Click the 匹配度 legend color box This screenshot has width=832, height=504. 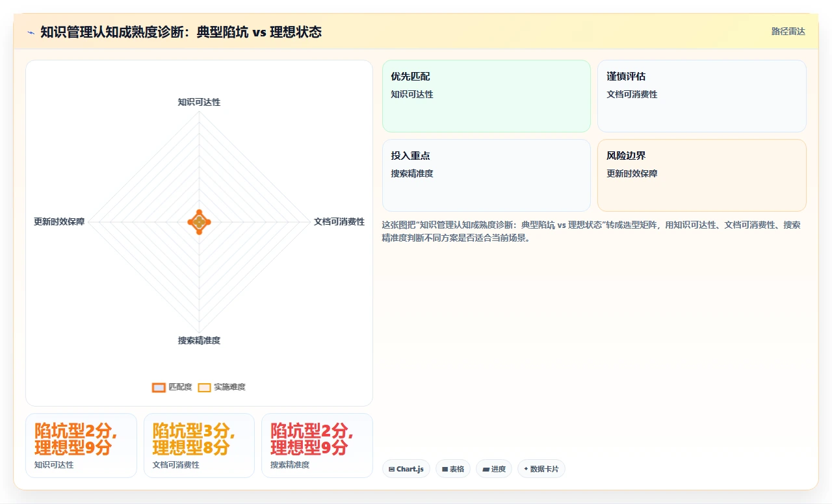click(x=159, y=387)
